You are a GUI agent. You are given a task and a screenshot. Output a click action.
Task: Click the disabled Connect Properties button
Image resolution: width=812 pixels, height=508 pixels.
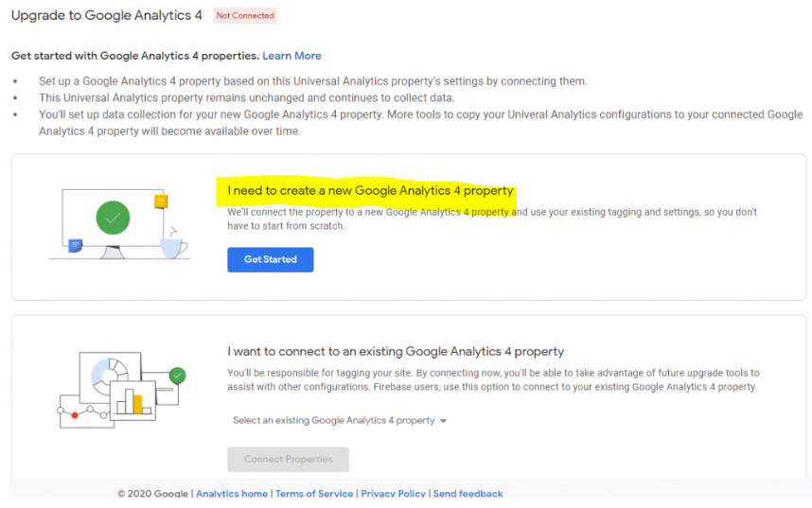[x=288, y=460]
